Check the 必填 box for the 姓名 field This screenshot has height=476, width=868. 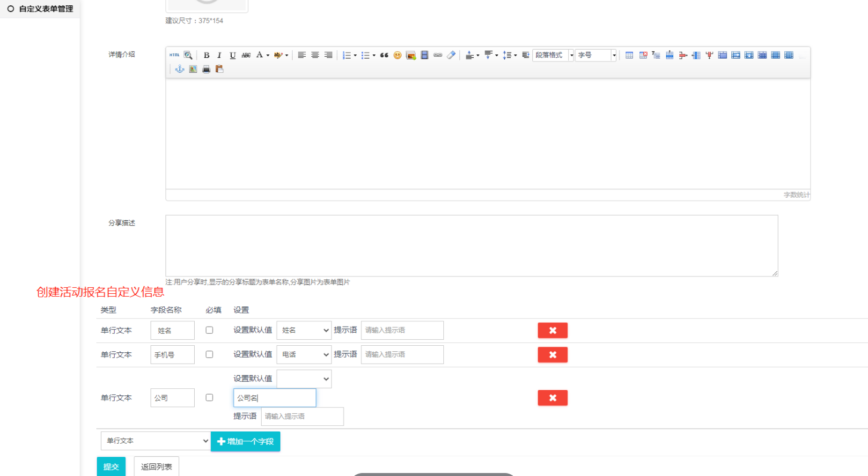click(x=209, y=330)
